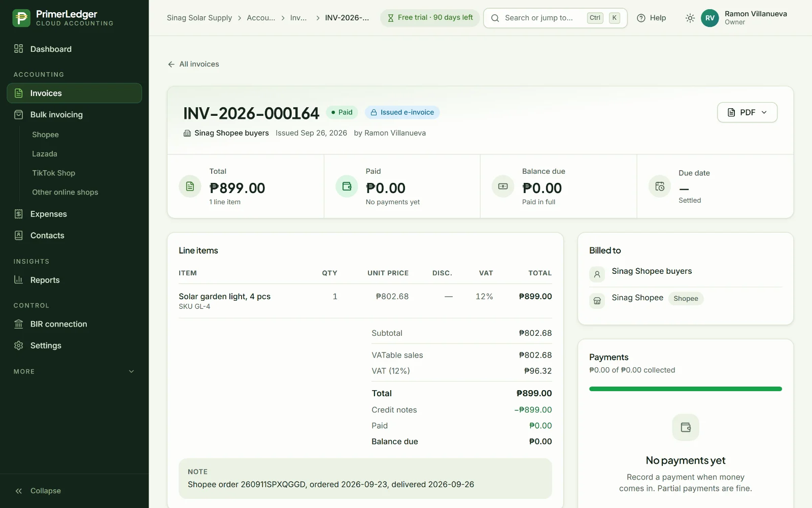The width and height of the screenshot is (812, 508).
Task: Click Sinag Shopee buyers in Billed to
Action: coord(652,271)
